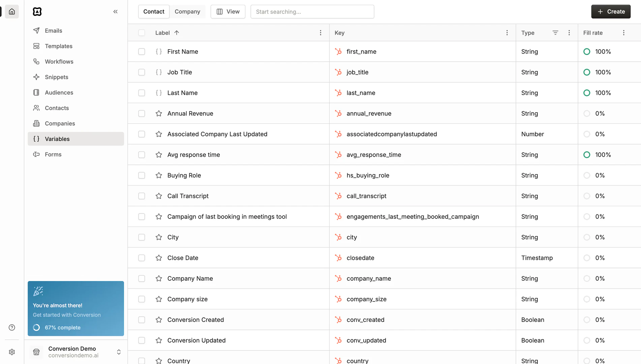Viewport: 641px width, 364px height.
Task: Open the options menu on the Key column
Action: coord(507,33)
